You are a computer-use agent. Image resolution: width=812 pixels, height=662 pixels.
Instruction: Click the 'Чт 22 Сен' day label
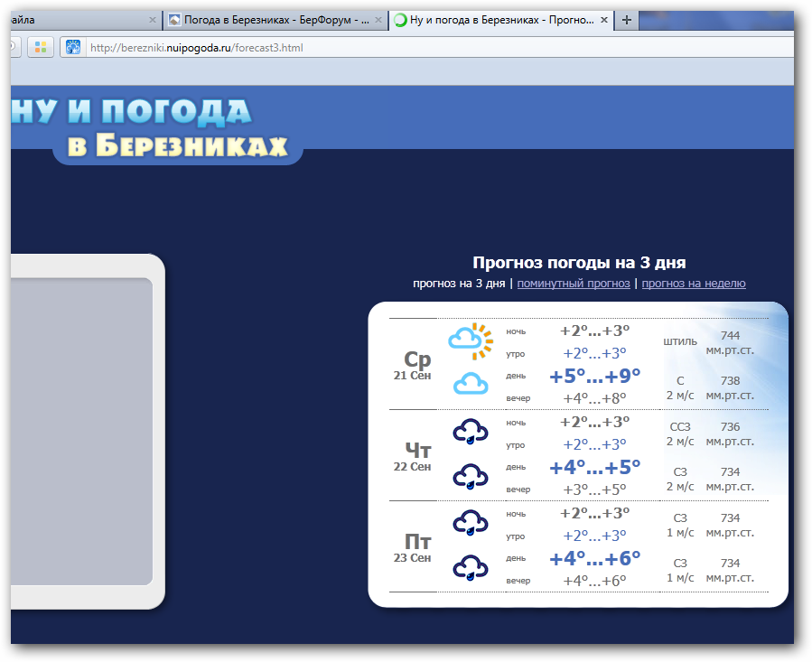click(413, 456)
